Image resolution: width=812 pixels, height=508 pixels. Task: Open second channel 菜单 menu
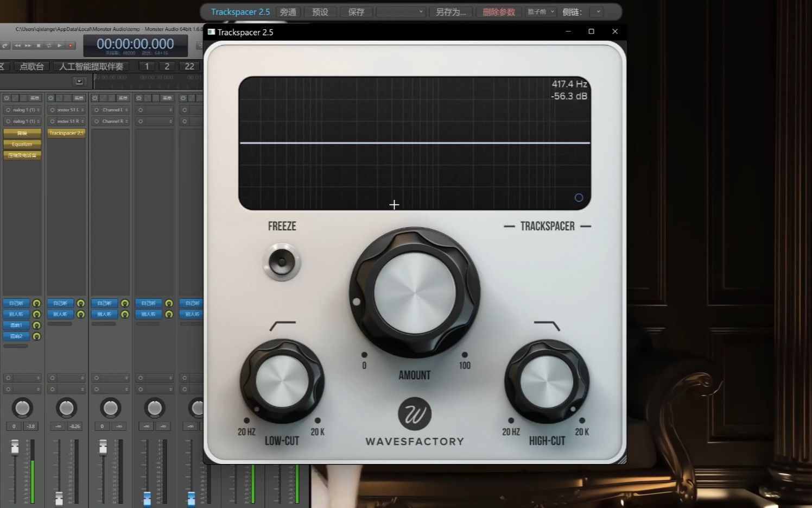pyautogui.click(x=79, y=98)
